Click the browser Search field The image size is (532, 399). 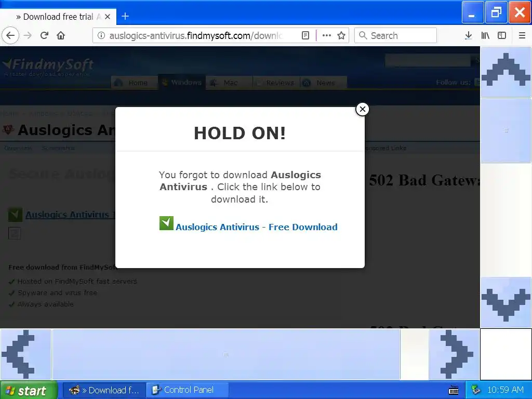395,35
